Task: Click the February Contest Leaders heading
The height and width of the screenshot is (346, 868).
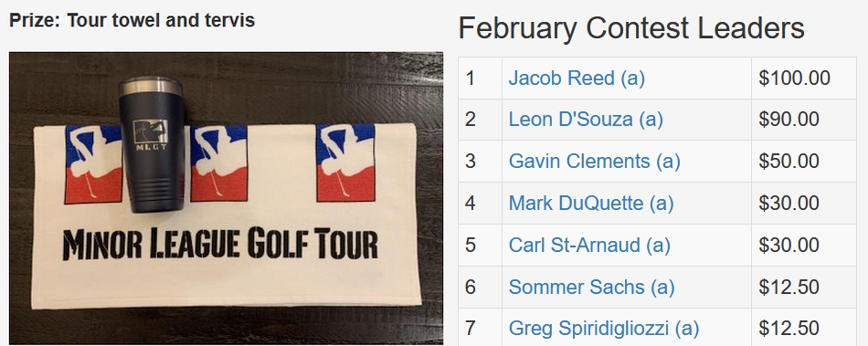Action: click(x=631, y=27)
